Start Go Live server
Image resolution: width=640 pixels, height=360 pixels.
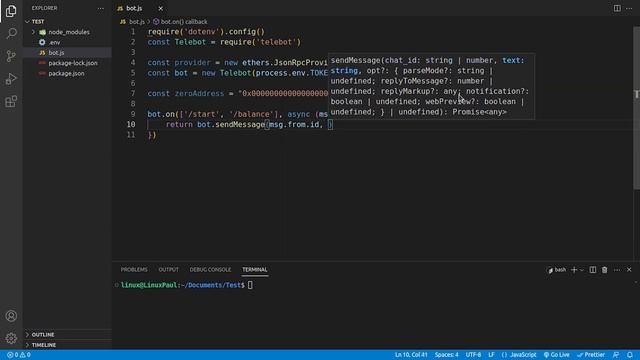tap(556, 355)
